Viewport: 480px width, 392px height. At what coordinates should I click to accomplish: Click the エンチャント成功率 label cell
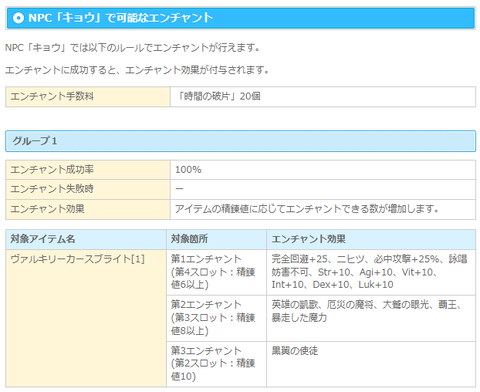(88, 170)
